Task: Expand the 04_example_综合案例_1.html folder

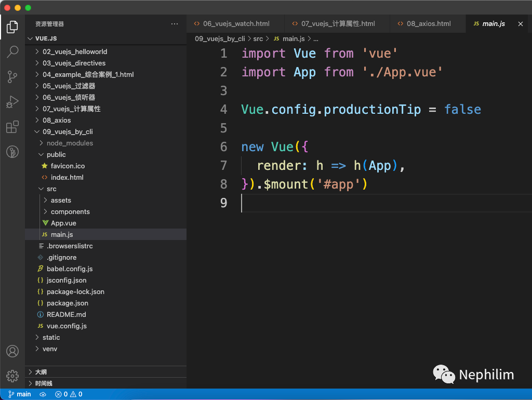Action: pyautogui.click(x=105, y=75)
